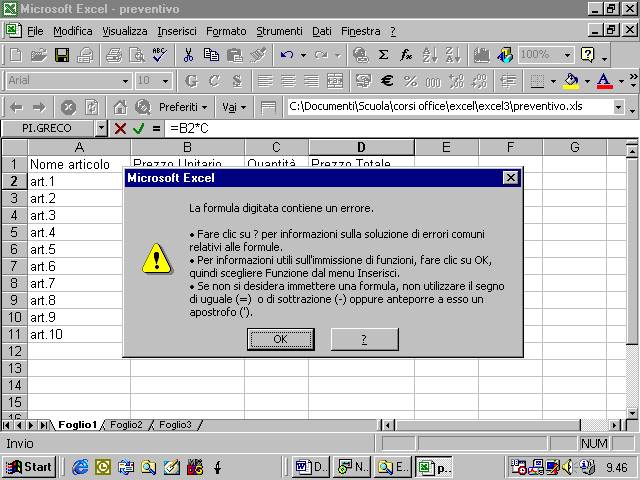This screenshot has width=640, height=480.
Task: Click the Print icon
Action: tap(85, 55)
